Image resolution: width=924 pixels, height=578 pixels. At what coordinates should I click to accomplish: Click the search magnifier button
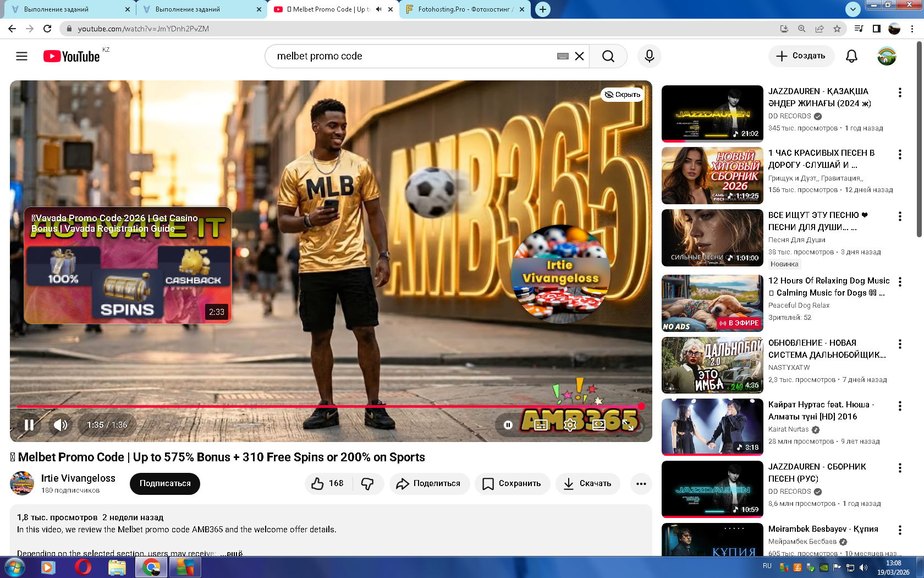(x=608, y=56)
